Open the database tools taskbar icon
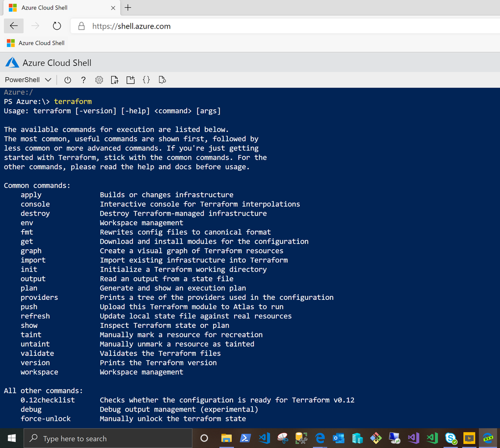Screen dimensions: 500x448 pyautogui.click(x=301, y=438)
